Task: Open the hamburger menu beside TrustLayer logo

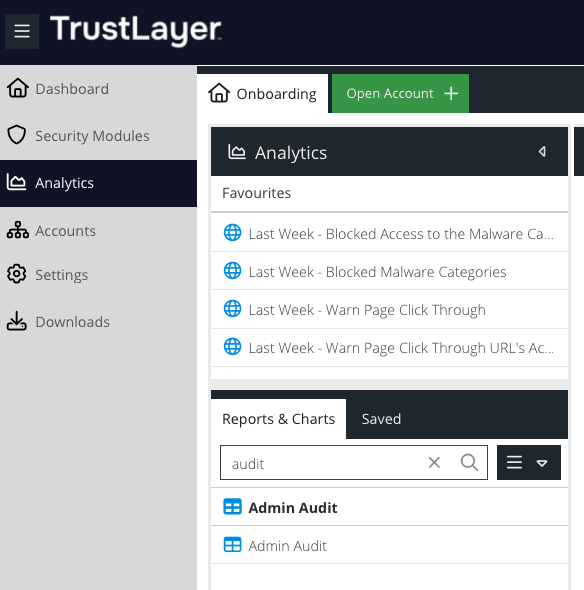Action: pyautogui.click(x=22, y=31)
